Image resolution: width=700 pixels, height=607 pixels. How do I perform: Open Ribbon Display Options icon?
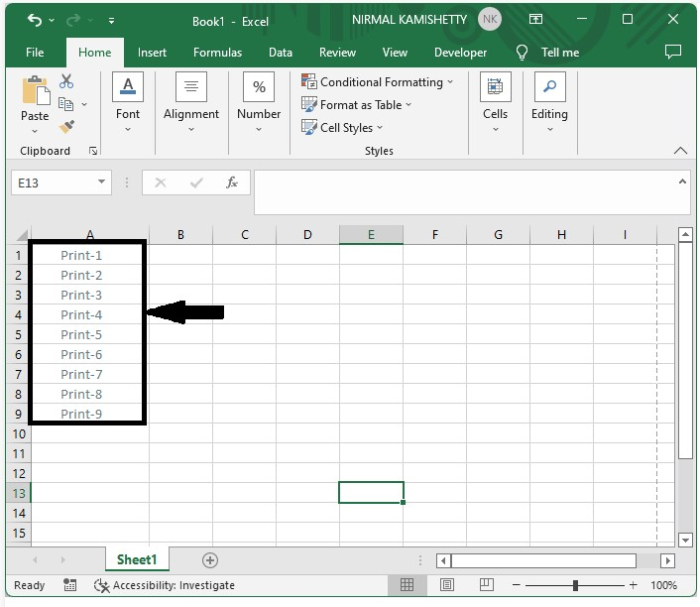(536, 19)
